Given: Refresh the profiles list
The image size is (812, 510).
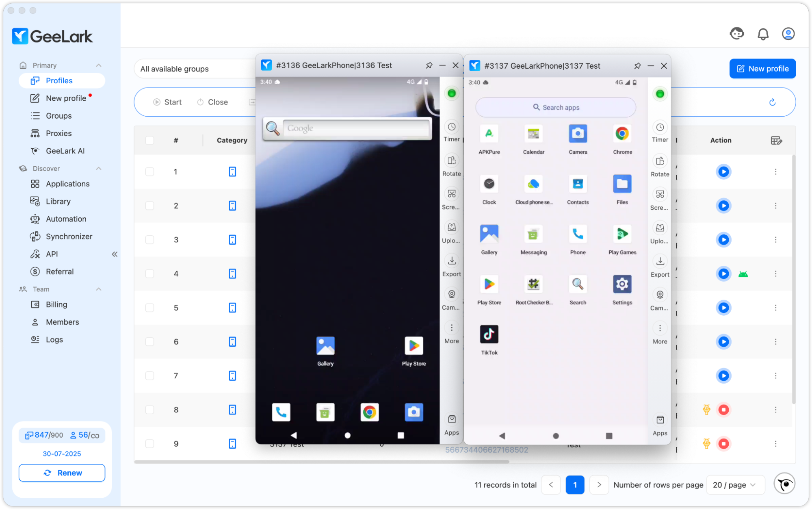Looking at the screenshot, I should [772, 102].
